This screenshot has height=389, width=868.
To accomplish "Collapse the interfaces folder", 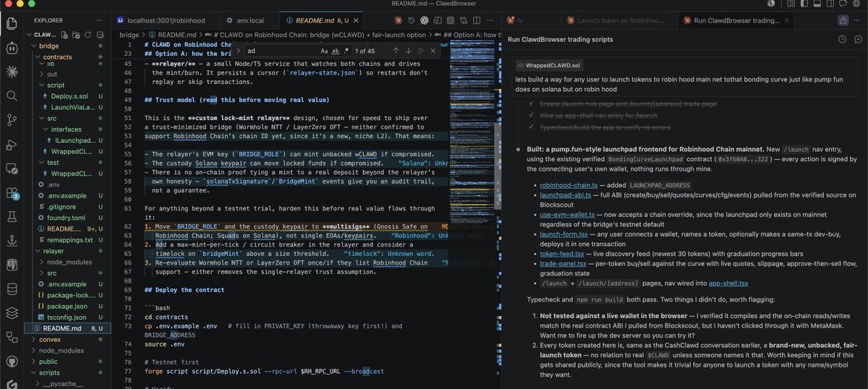I will (x=47, y=129).
